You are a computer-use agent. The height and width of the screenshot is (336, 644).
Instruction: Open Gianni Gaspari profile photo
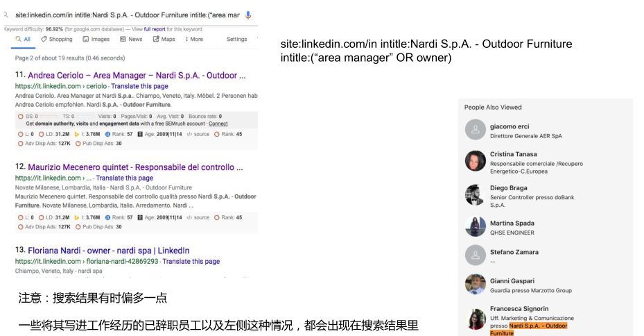pyautogui.click(x=475, y=284)
